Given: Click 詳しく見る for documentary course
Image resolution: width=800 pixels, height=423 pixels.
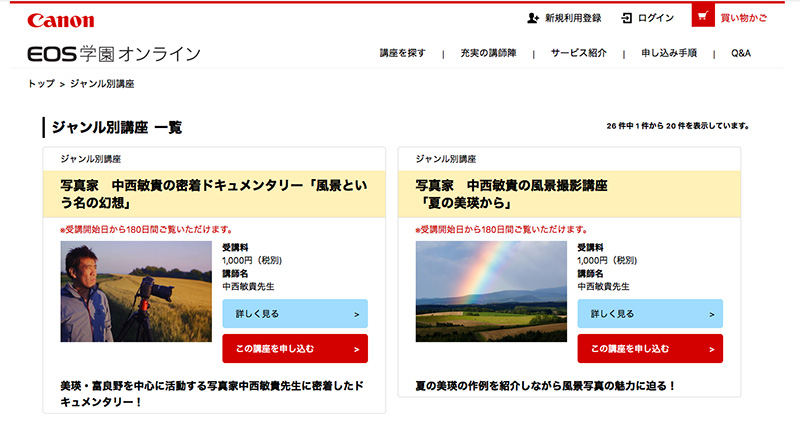Looking at the screenshot, I should (295, 314).
